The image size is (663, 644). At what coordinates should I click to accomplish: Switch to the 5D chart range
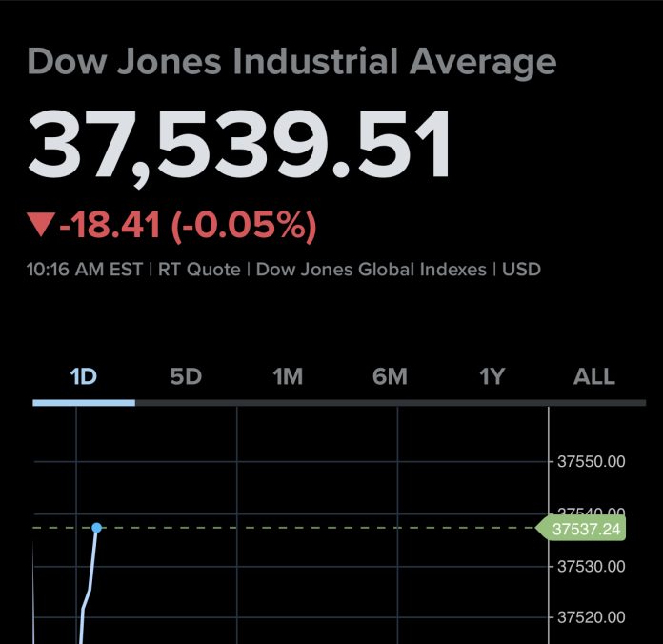coord(186,376)
